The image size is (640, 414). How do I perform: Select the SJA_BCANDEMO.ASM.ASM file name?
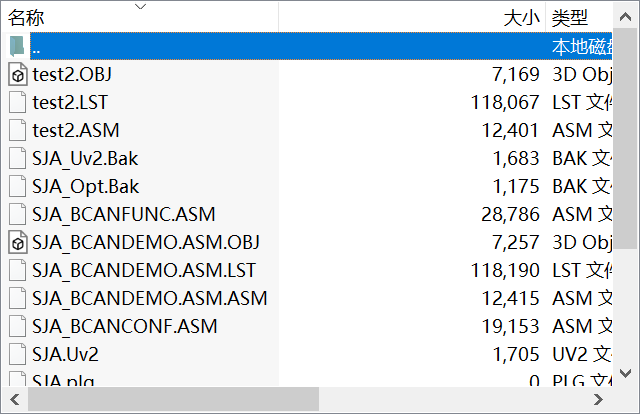tap(149, 298)
